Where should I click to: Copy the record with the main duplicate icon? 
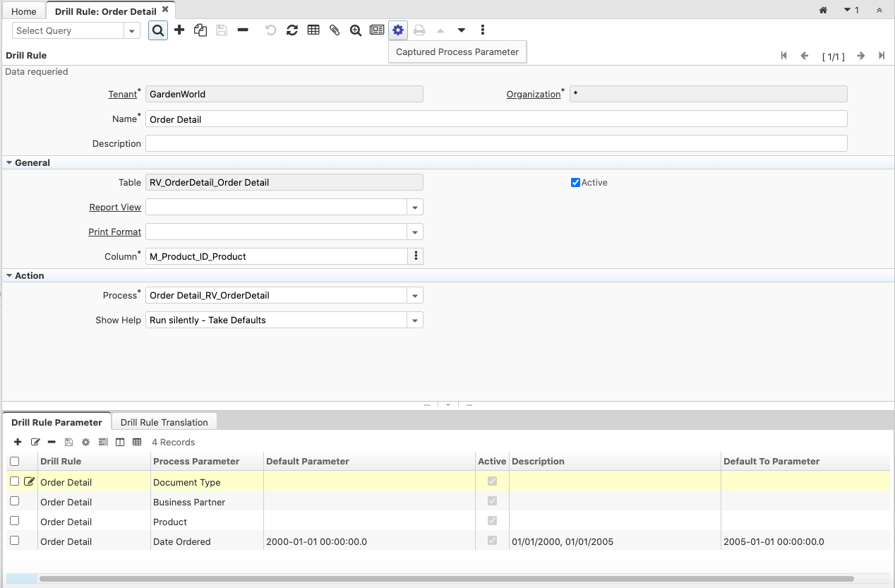[200, 30]
